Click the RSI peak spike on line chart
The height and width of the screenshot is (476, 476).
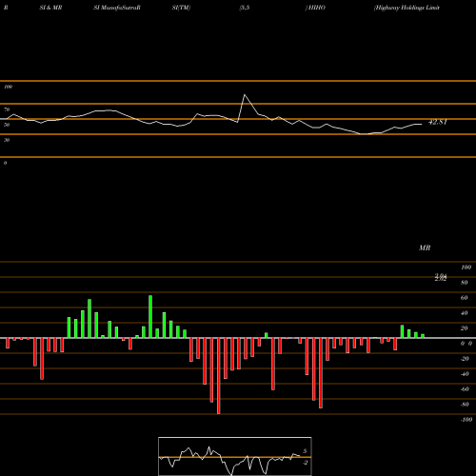pyautogui.click(x=245, y=95)
